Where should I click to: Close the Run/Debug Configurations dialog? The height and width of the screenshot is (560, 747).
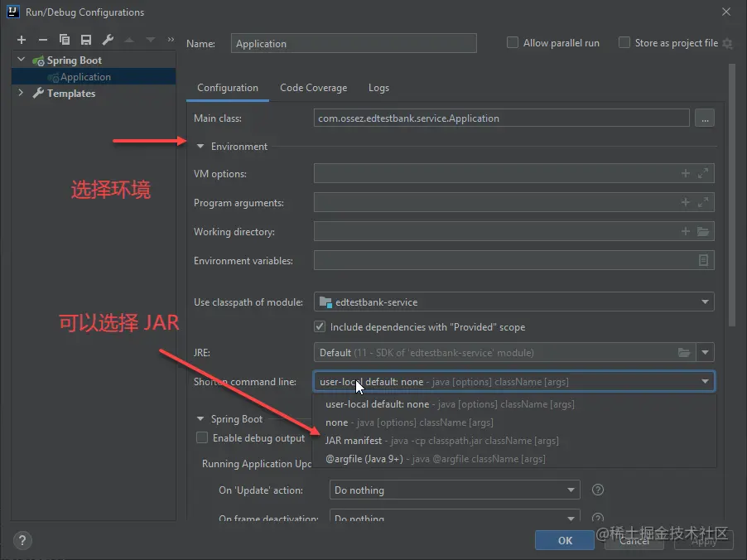click(726, 12)
